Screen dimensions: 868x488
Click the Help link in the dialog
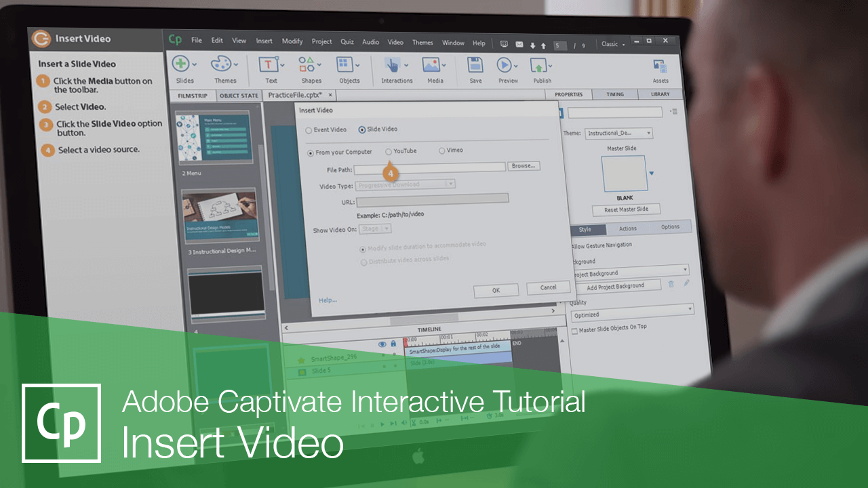pos(328,300)
